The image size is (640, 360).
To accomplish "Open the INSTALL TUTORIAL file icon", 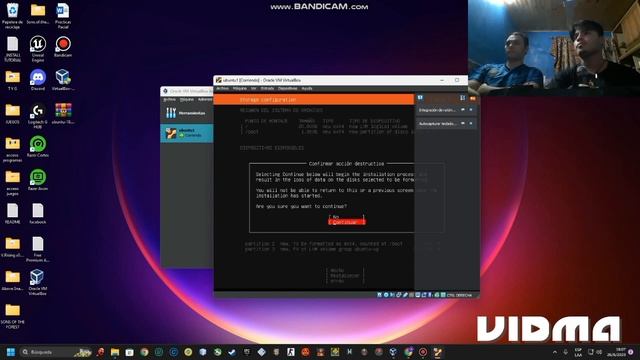I will point(13,49).
